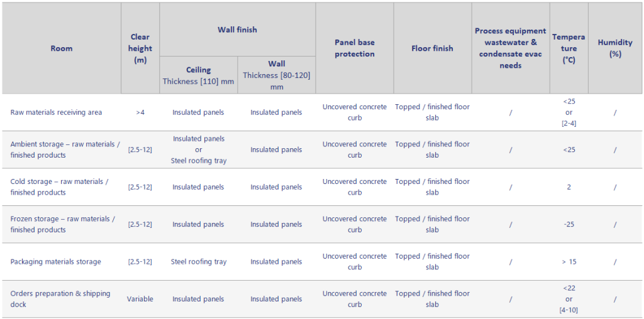This screenshot has width=644, height=319.
Task: Select the Wall finish header cell
Action: [x=237, y=30]
